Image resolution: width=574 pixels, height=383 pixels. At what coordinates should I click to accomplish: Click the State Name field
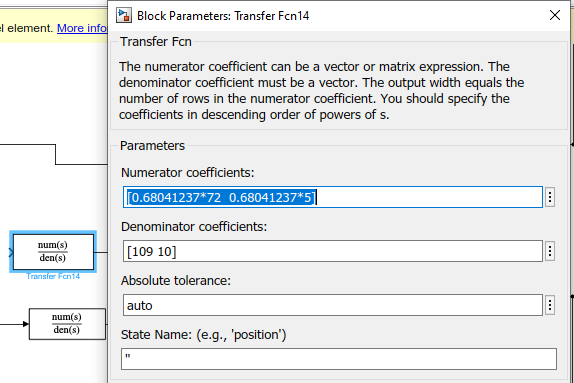339,359
